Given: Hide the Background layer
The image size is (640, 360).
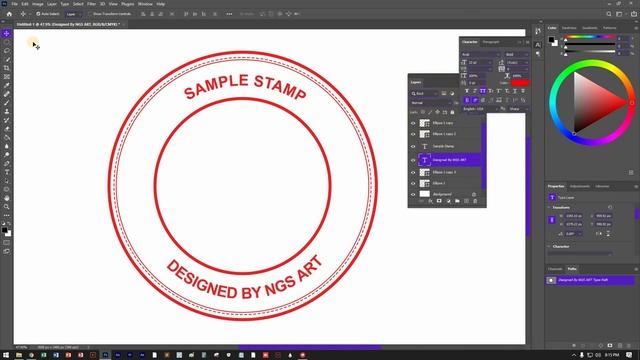Looking at the screenshot, I should coord(413,194).
